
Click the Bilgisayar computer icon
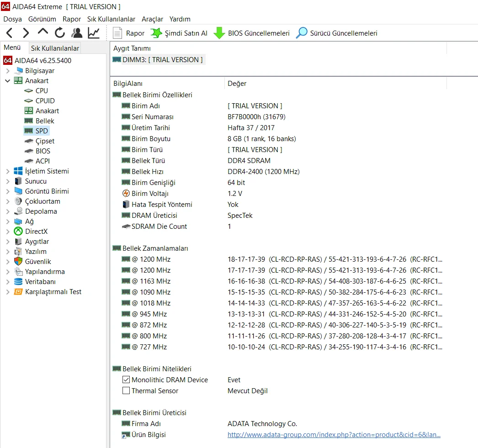[18, 71]
